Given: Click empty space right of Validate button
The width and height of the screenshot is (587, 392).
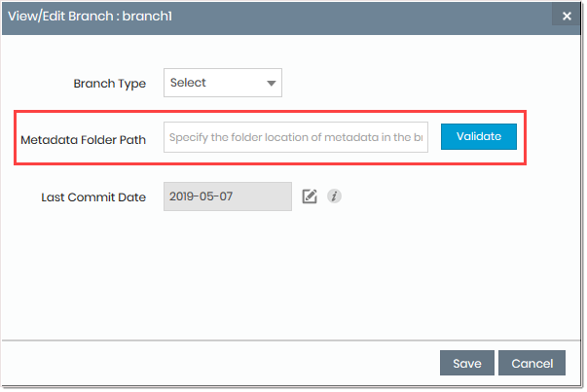Looking at the screenshot, I should point(550,137).
